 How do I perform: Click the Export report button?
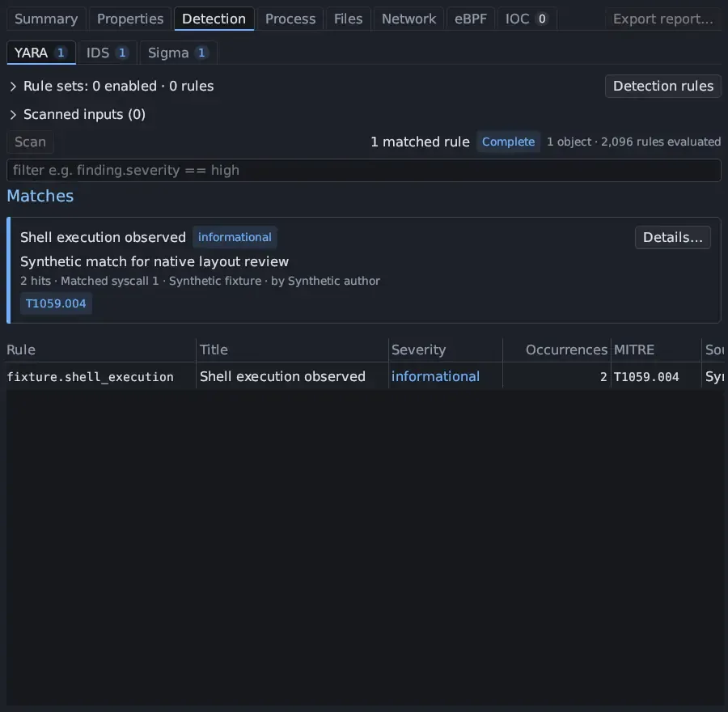(663, 19)
